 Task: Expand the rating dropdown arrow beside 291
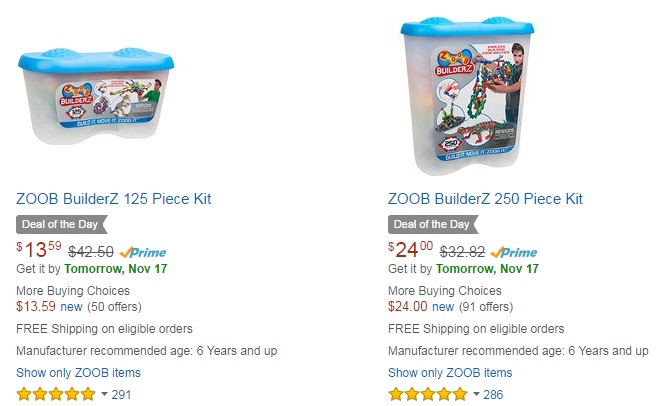click(104, 395)
